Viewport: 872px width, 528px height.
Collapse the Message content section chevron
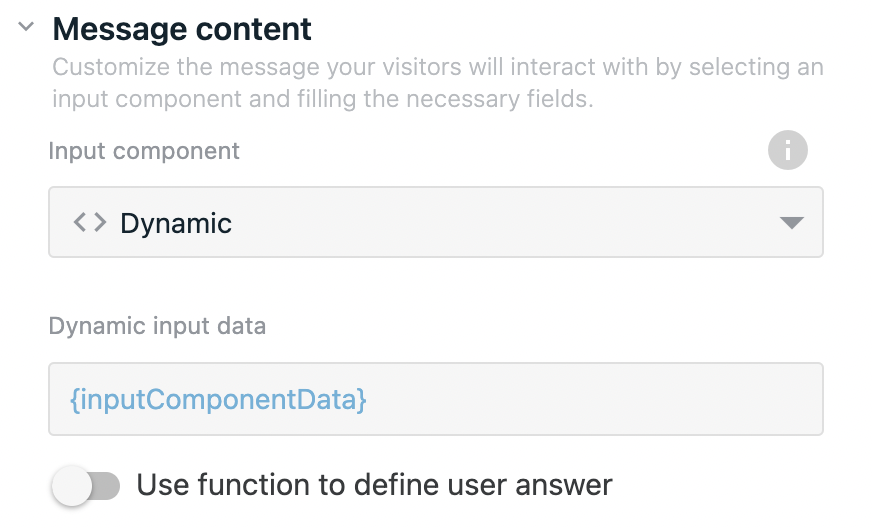(x=26, y=26)
